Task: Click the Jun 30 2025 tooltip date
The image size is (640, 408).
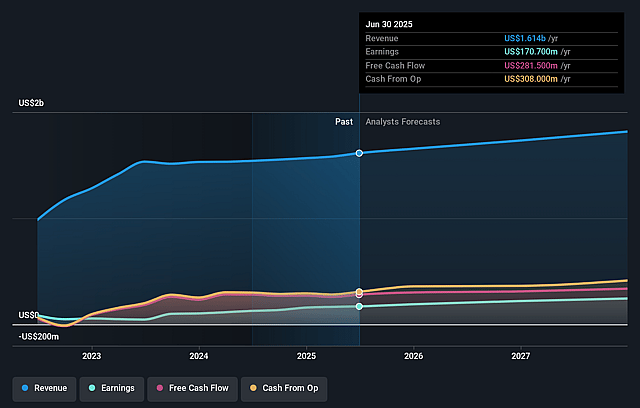Action: tap(389, 24)
